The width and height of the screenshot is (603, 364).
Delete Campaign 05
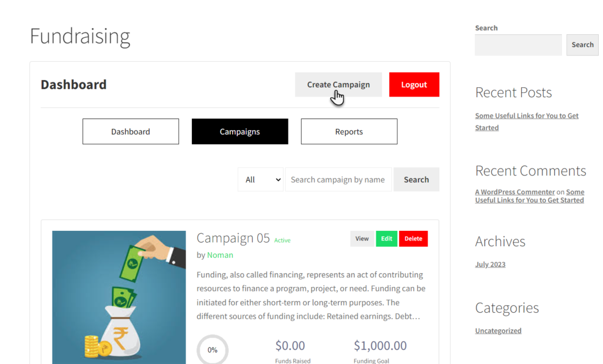tap(413, 239)
